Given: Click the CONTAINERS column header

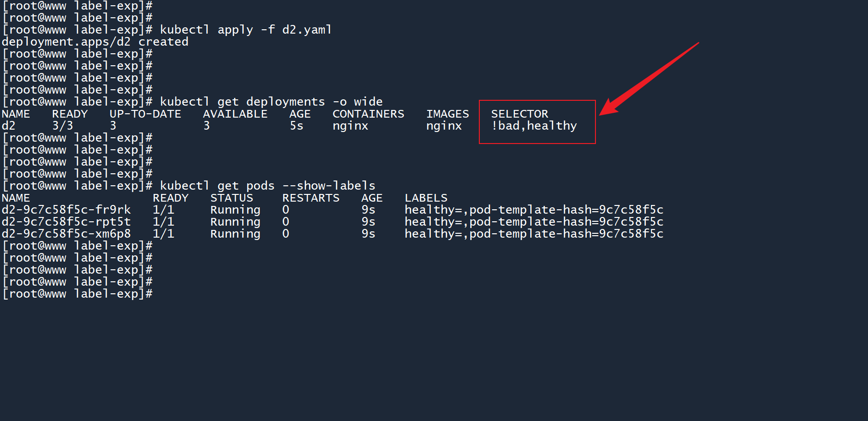Looking at the screenshot, I should pos(369,114).
